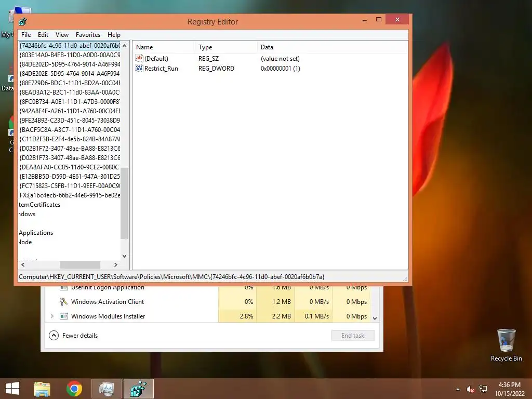Image resolution: width=532 pixels, height=399 pixels.
Task: Open the View menu
Action: [62, 35]
